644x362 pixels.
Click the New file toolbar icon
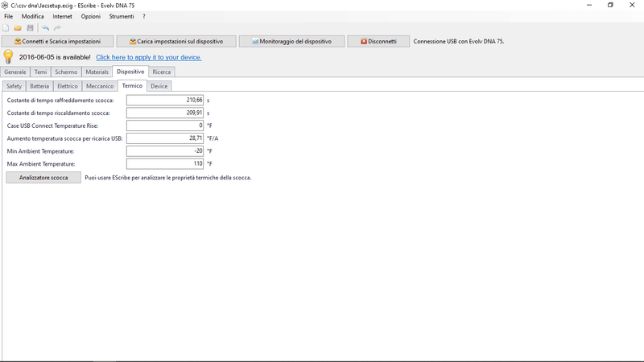pyautogui.click(x=6, y=28)
